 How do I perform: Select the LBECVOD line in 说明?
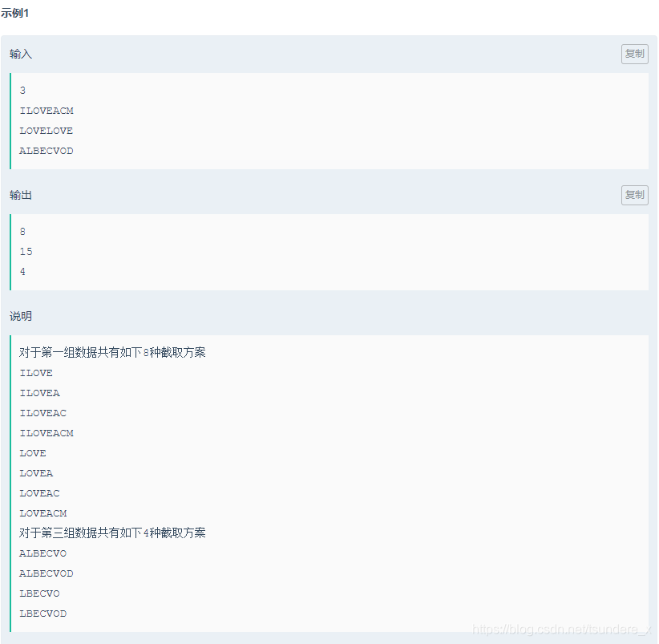point(42,613)
